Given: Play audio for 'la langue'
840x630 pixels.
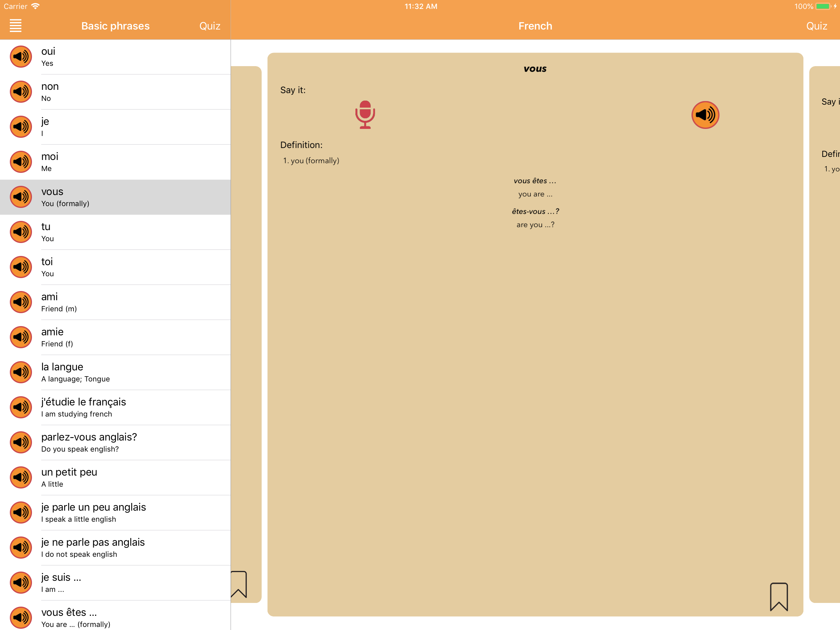Looking at the screenshot, I should coord(21,372).
